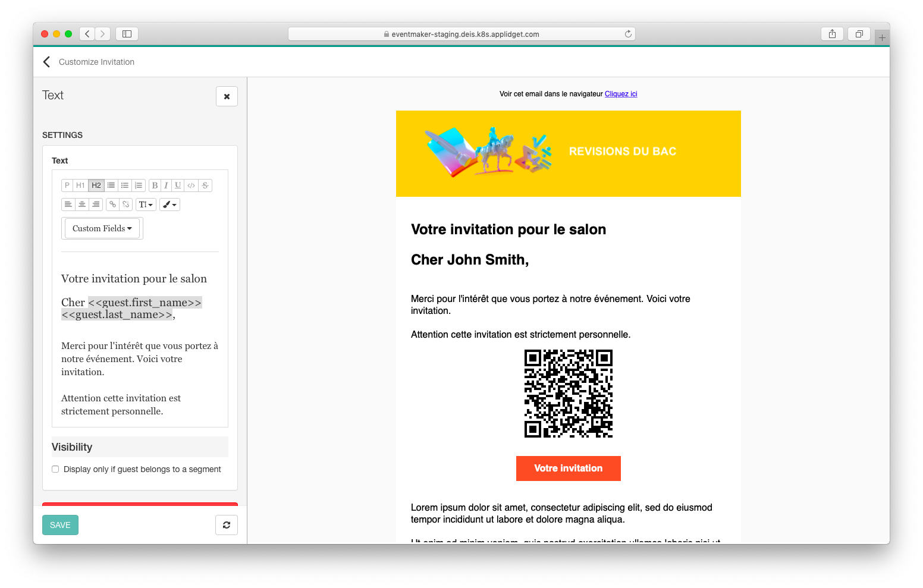Click the insert link icon
The image size is (923, 588).
coord(112,205)
